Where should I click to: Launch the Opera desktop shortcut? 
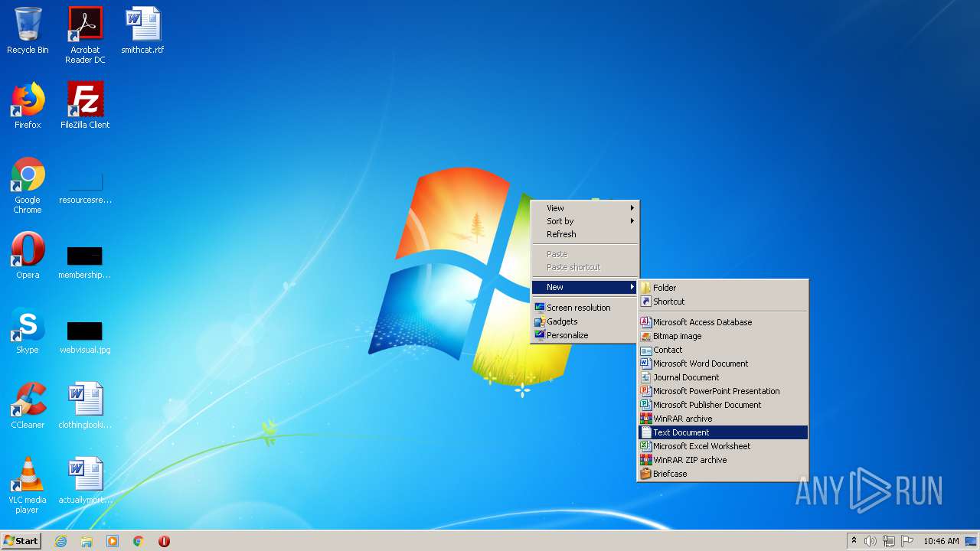point(28,256)
